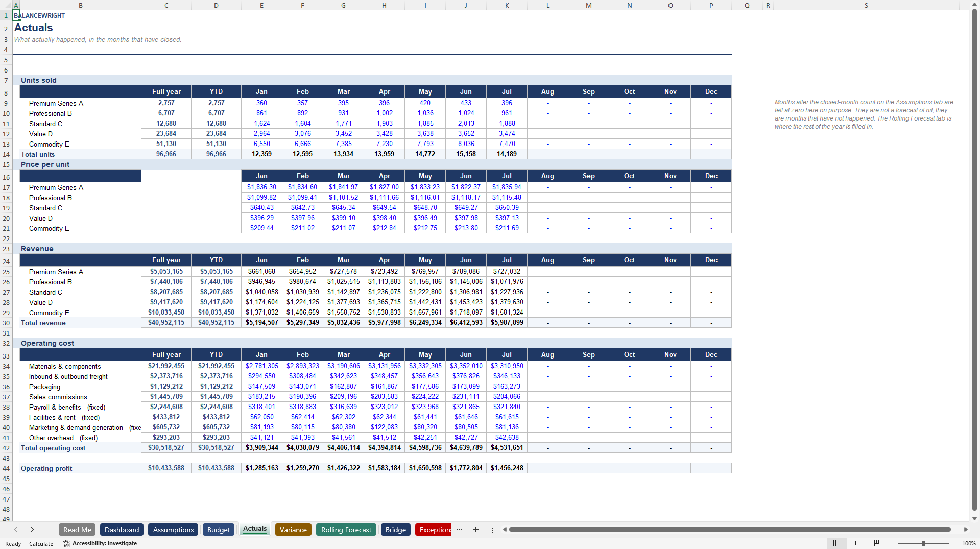
Task: Click the YTD header in Revenue table
Action: pos(216,260)
